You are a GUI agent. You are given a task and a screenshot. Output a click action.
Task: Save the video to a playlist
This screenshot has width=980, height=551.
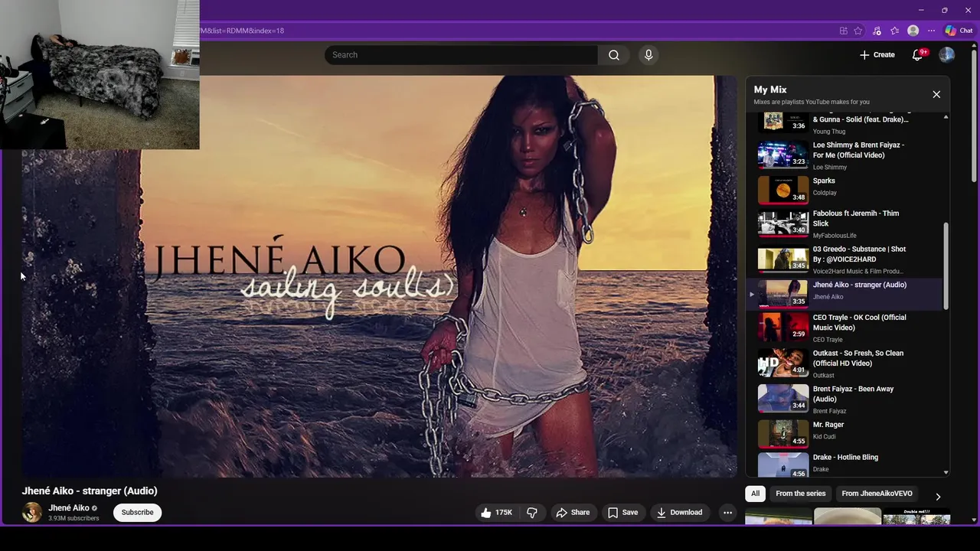pos(622,513)
